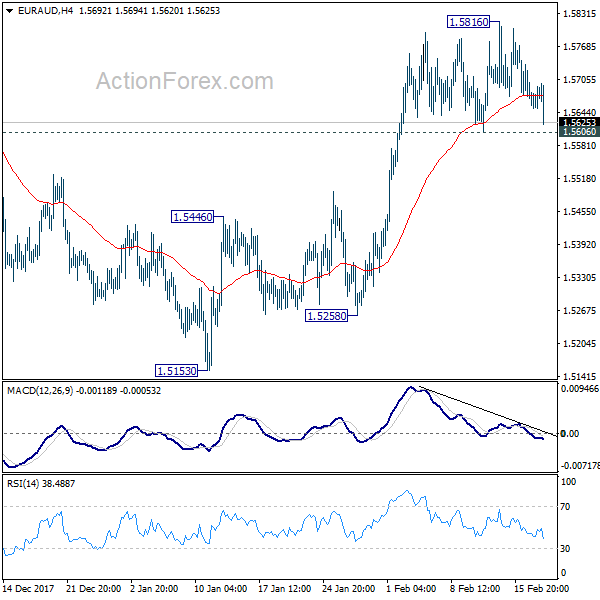Screen dimensions: 600x600
Task: Select the 21 Dec 20:00 date label
Action: 93,588
